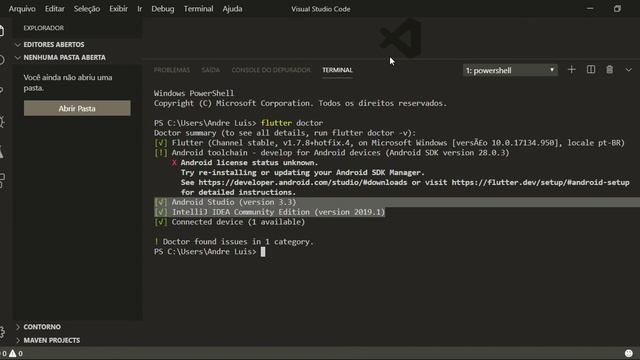Image resolution: width=640 pixels, height=360 pixels.
Task: Click the 'flutter doctor' command text
Action: click(292, 123)
